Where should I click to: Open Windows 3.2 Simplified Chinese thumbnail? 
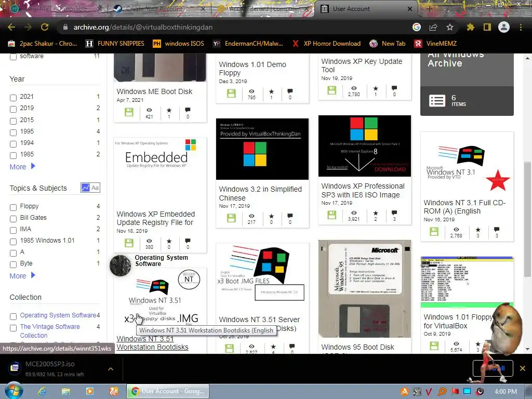point(262,149)
